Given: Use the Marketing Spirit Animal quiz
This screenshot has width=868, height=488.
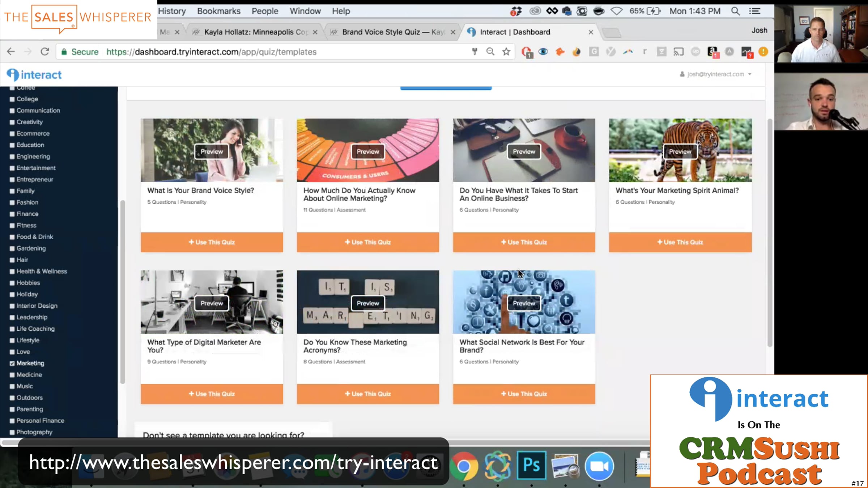Looking at the screenshot, I should (680, 242).
